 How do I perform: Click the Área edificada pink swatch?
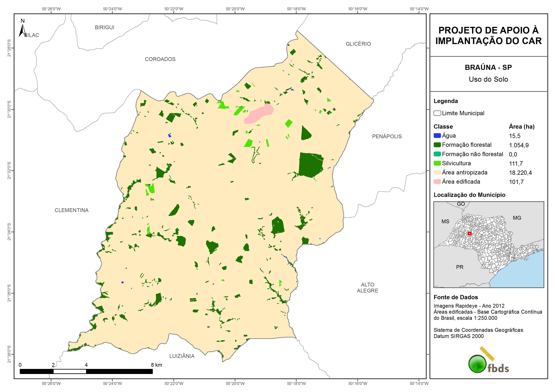pos(437,182)
